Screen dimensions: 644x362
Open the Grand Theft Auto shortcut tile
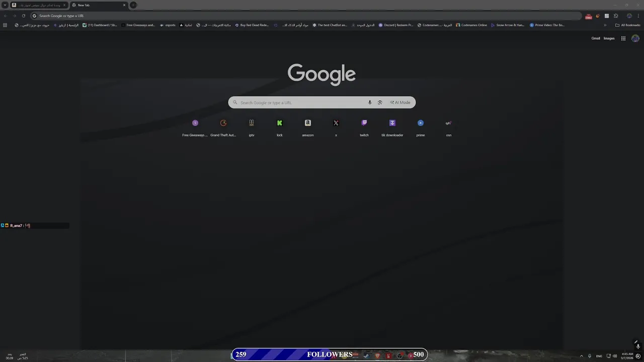point(223,128)
